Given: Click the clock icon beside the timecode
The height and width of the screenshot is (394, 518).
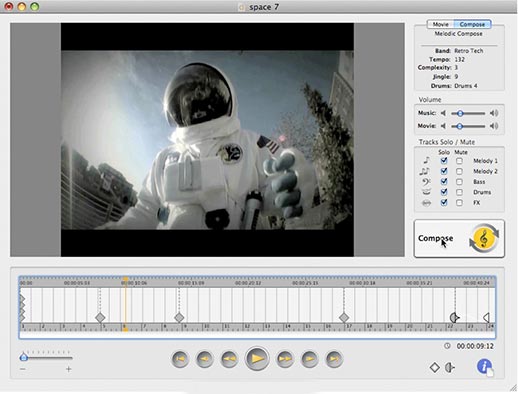Looking at the screenshot, I should tap(447, 346).
